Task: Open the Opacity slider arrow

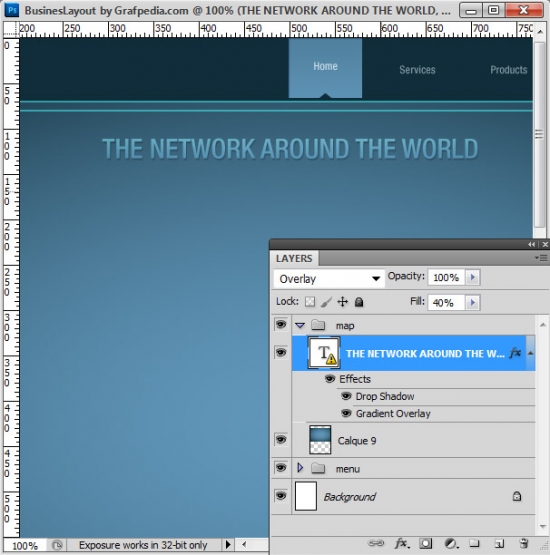Action: [x=472, y=277]
